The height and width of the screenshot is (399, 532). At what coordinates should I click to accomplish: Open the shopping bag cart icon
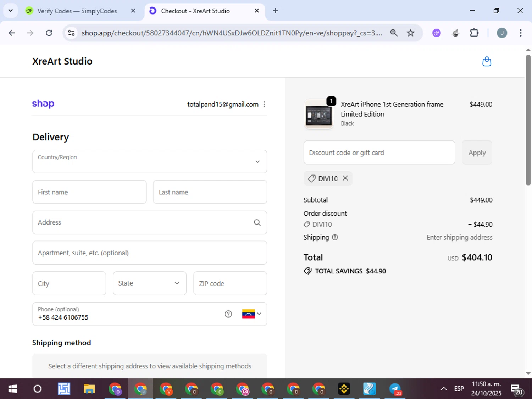(x=487, y=61)
